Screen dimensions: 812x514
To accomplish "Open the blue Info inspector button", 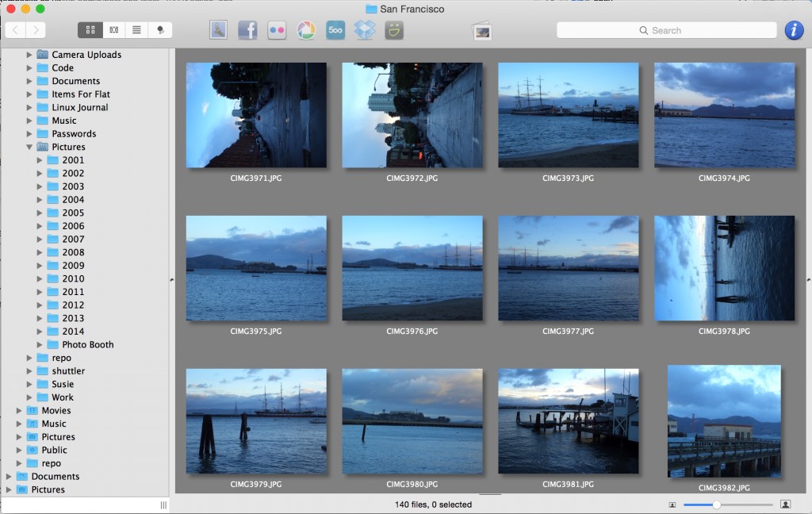I will tap(794, 30).
